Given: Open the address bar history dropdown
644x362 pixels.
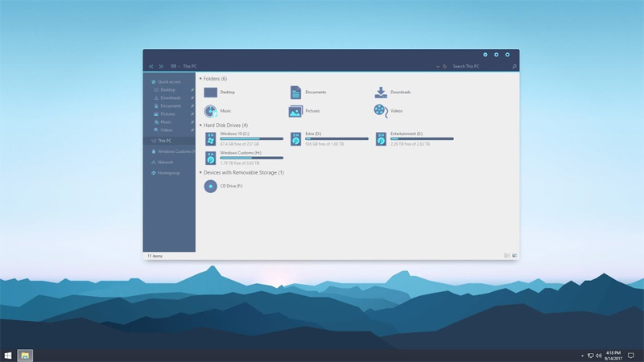Looking at the screenshot, I should tap(438, 67).
